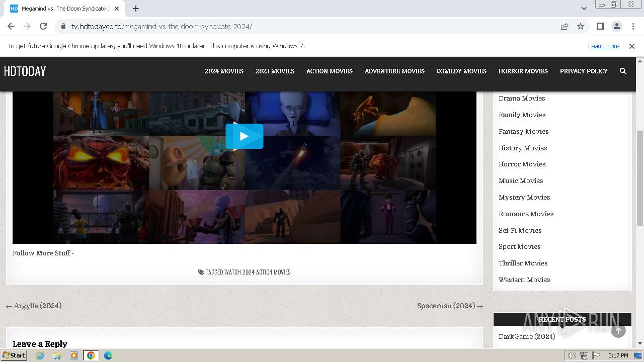Open the Windows Start menu
Viewport: 644px width, 362px height.
[14, 355]
